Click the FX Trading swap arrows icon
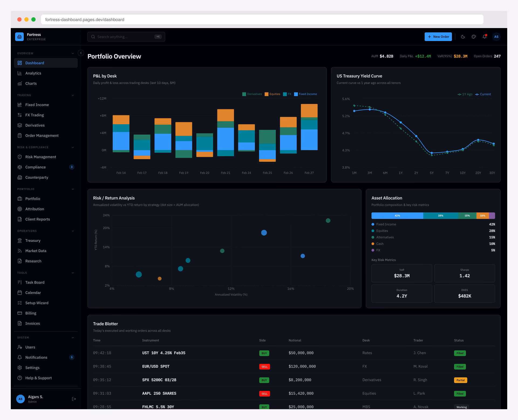 pyautogui.click(x=20, y=115)
